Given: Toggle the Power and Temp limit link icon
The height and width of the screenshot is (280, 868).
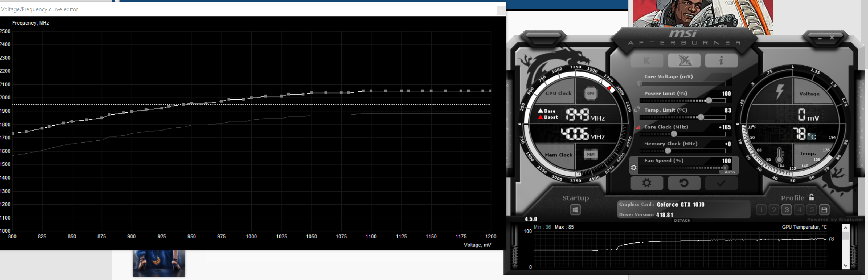Looking at the screenshot, I should click(637, 109).
